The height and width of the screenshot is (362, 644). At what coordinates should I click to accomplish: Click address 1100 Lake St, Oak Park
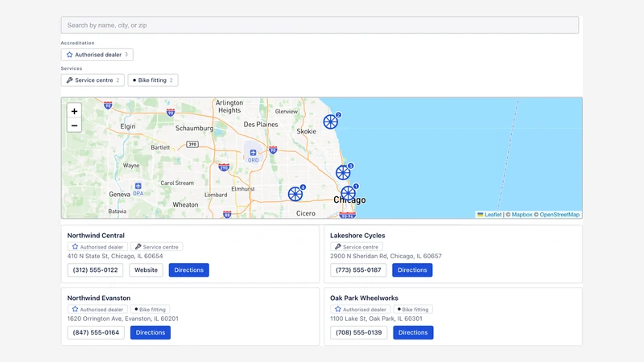(376, 319)
